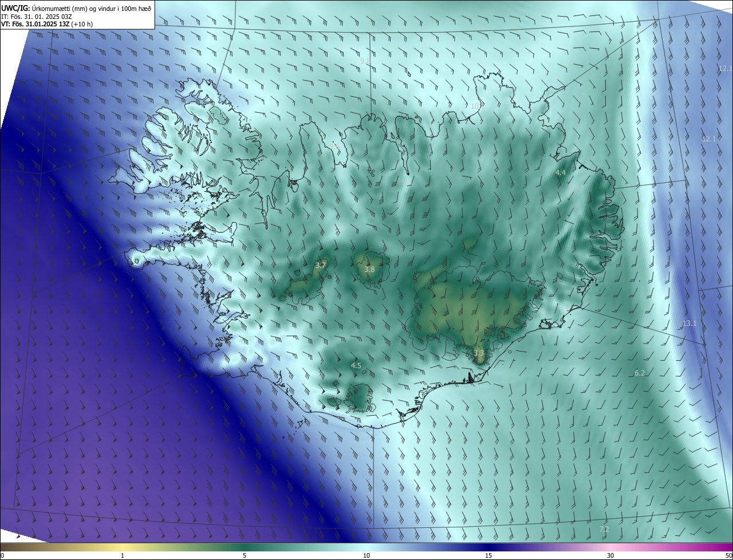This screenshot has height=560, width=733.
Task: Click the 6.2 value label
Action: pos(640,373)
